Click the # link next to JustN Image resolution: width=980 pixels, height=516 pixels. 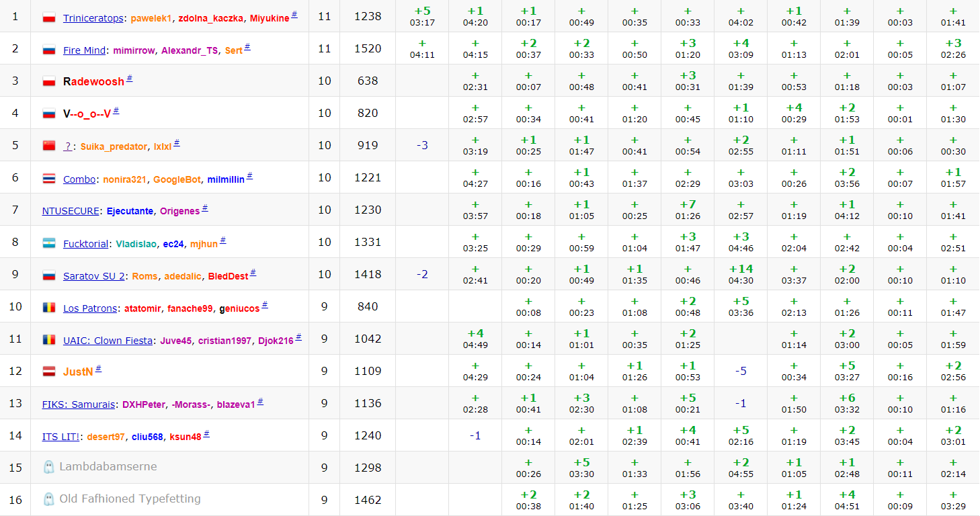click(99, 369)
